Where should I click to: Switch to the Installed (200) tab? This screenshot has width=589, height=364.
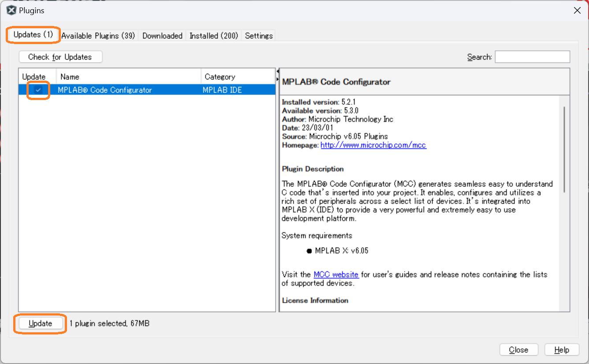tap(214, 36)
